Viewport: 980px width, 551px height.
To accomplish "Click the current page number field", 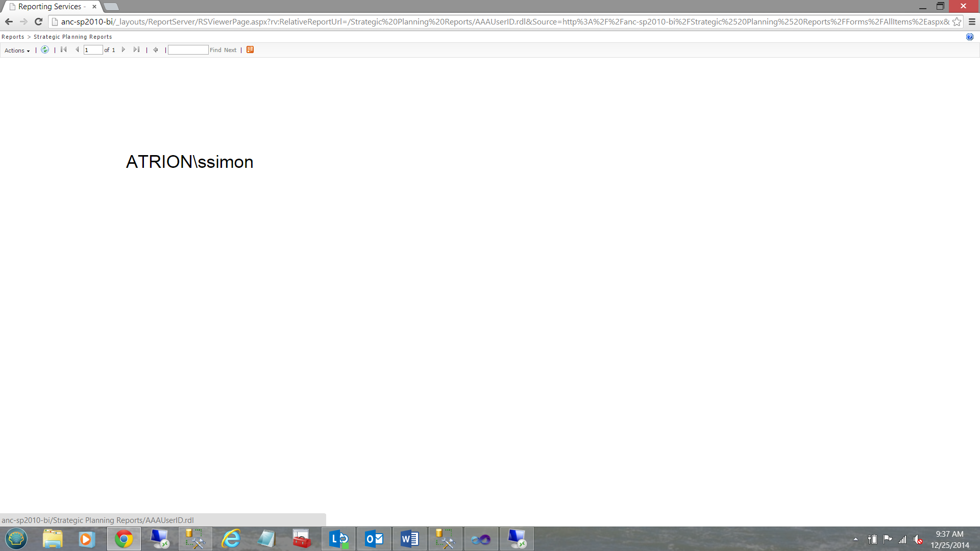I will [93, 50].
